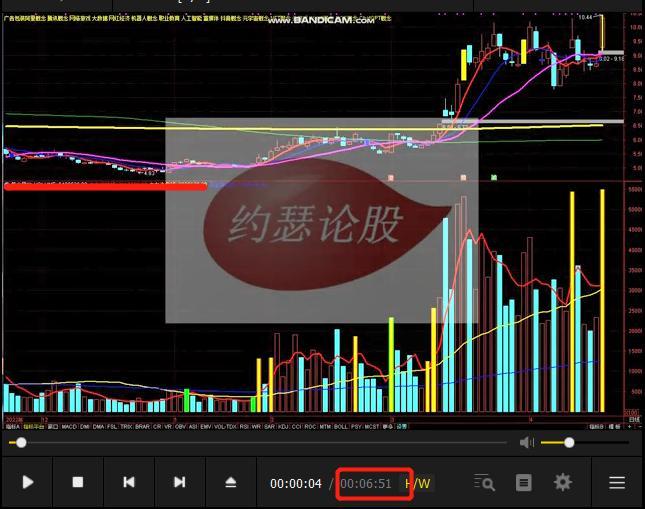Mute the speaker volume icon
This screenshot has width=645, height=509.
point(526,442)
